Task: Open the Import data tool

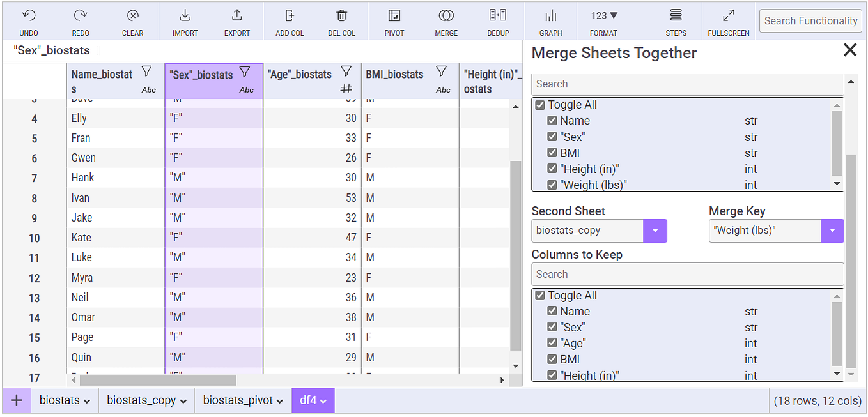Action: pyautogui.click(x=185, y=16)
